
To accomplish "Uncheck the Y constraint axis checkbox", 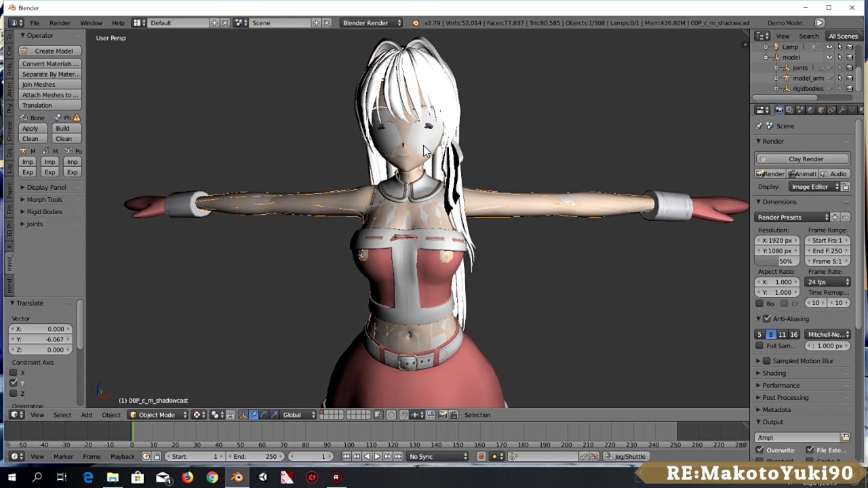I will point(14,383).
